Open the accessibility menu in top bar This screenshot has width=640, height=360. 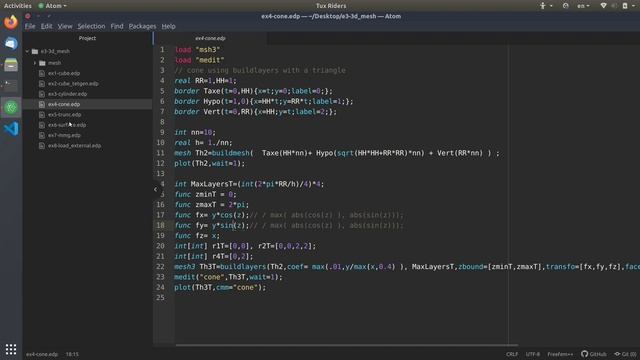(545, 6)
